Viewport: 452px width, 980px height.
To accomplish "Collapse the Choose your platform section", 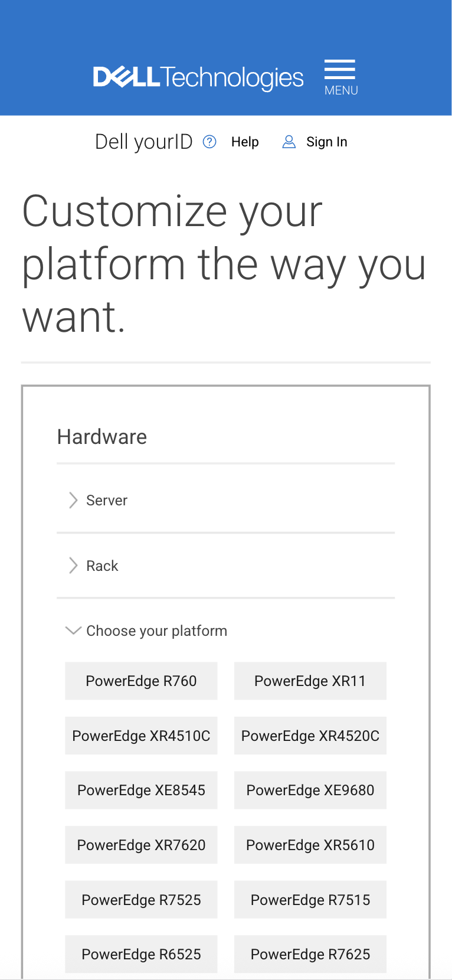I will 156,631.
